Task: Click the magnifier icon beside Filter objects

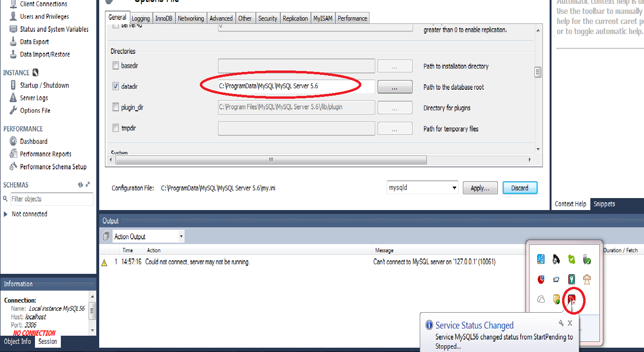Action: 6,199
